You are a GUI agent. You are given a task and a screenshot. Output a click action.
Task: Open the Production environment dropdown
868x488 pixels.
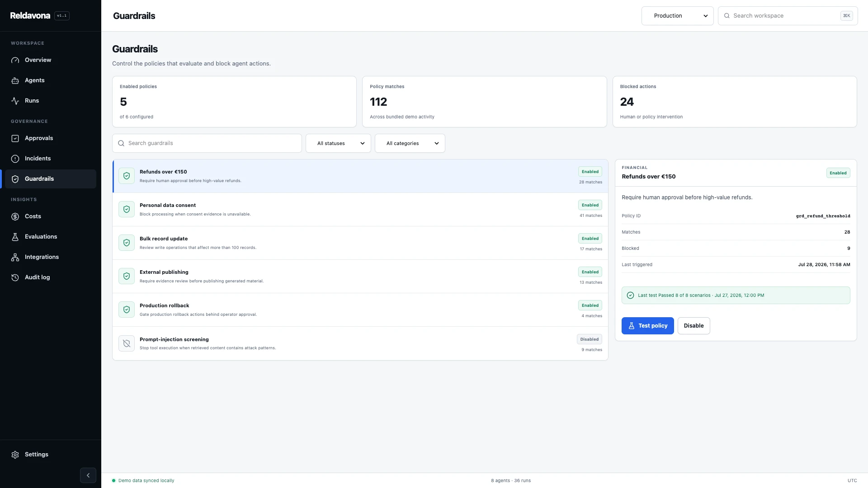coord(677,16)
